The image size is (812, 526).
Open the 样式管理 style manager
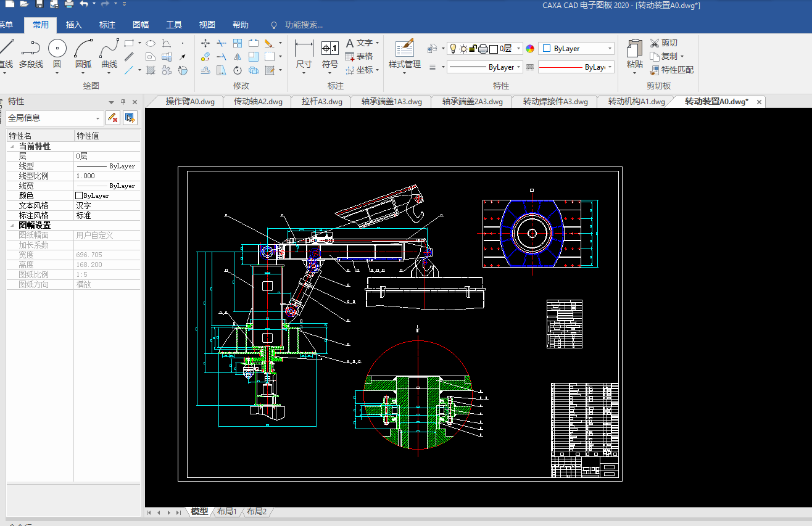click(x=404, y=49)
